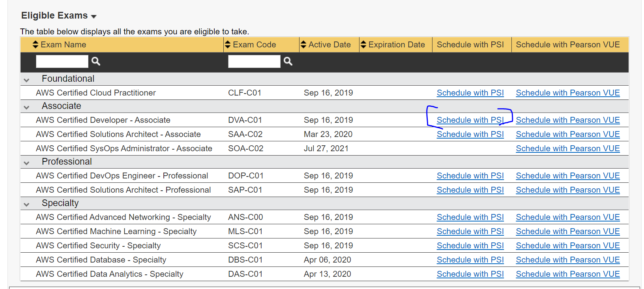This screenshot has width=644, height=289.
Task: Schedule Security Specialty with Pearson VUE
Action: pos(568,246)
